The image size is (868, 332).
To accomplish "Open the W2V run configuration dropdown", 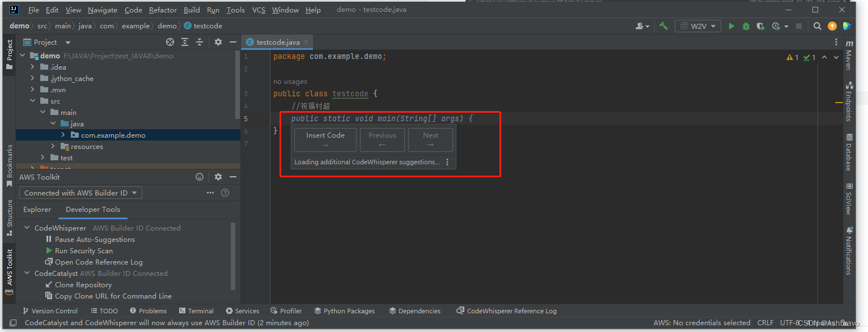I will pos(697,26).
